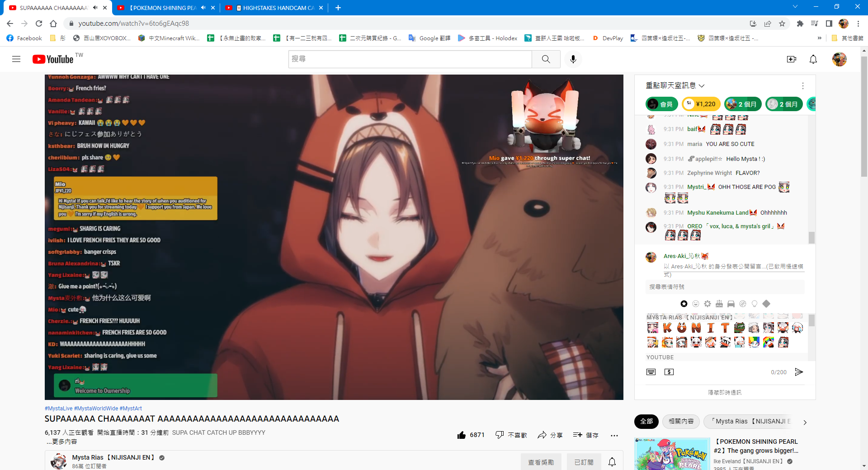Select the activities ball emoji category
868x470 pixels.
[743, 304]
